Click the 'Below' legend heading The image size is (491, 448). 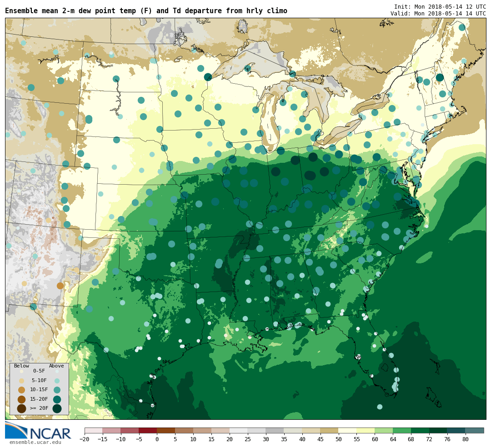[x=22, y=366]
